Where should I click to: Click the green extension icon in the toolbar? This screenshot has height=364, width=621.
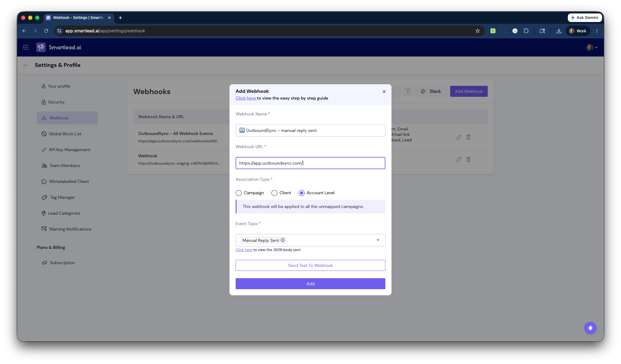(x=493, y=31)
